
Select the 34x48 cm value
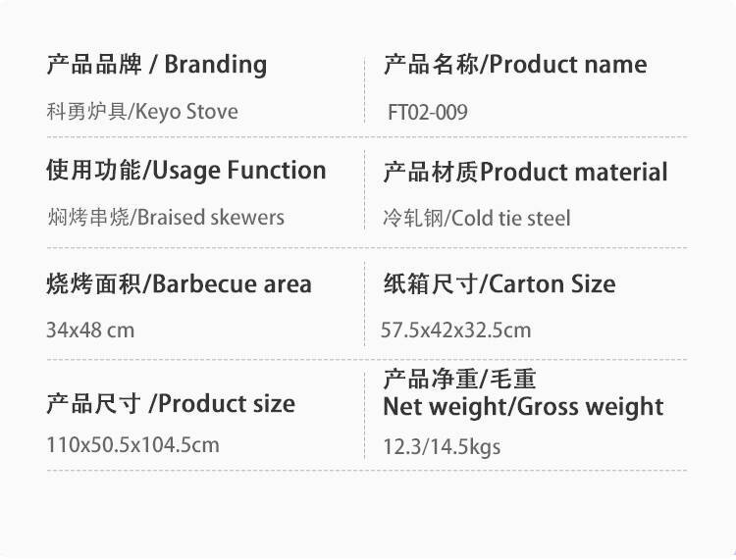[89, 330]
